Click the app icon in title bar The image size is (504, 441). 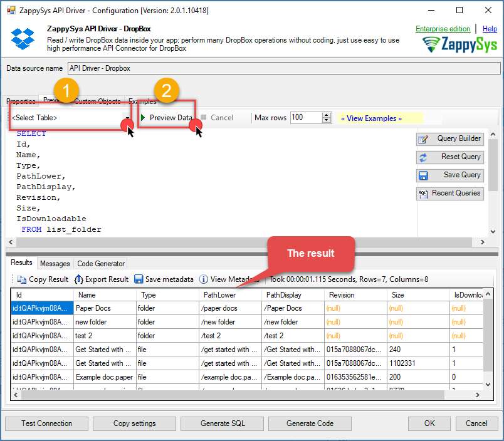pos(11,10)
